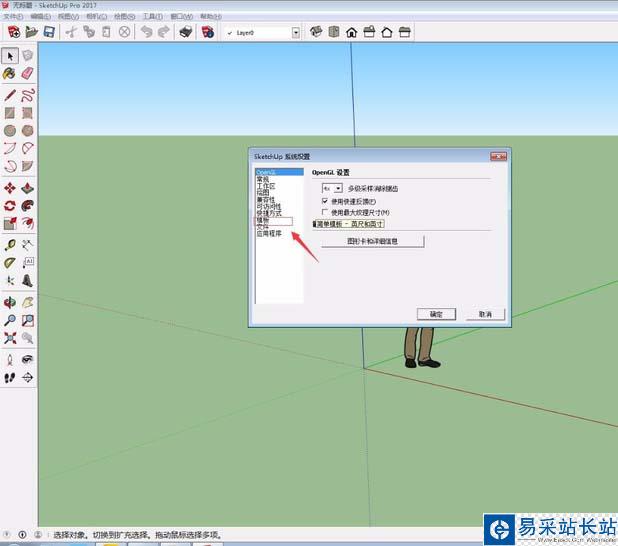Click the 图形卡和详细信息 button
The width and height of the screenshot is (618, 546).
click(x=372, y=241)
